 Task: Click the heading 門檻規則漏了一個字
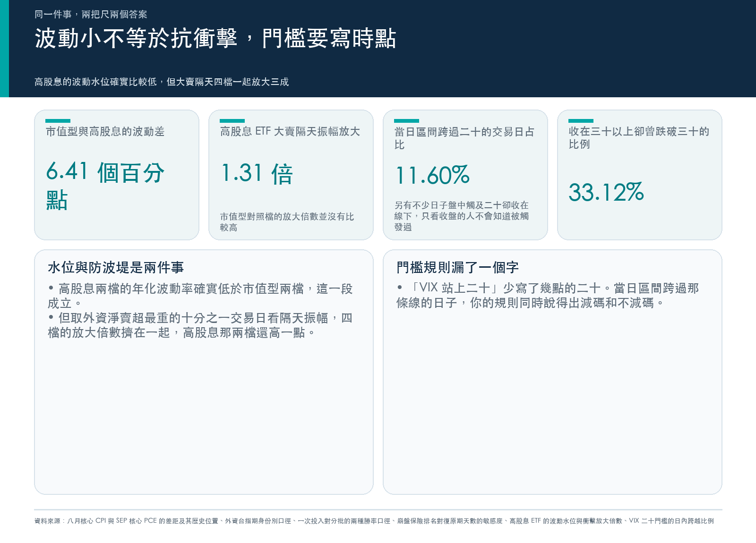click(457, 267)
